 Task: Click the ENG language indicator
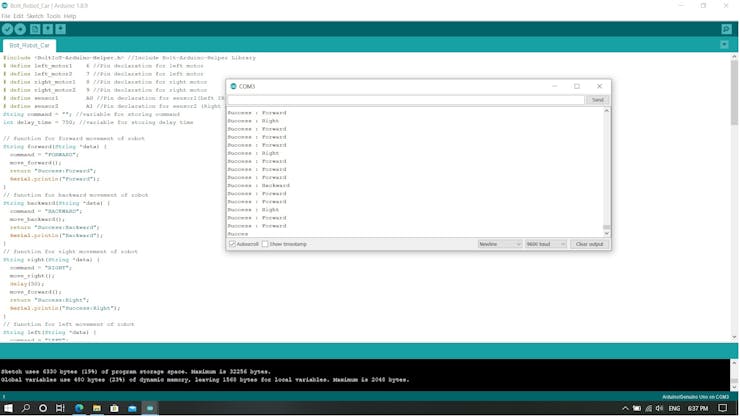674,409
